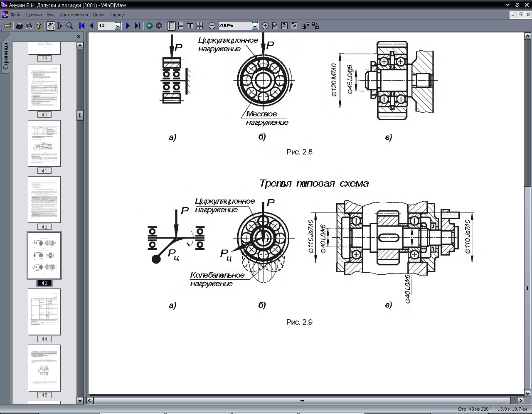Image resolution: width=532 pixels, height=414 pixels.
Task: Click the Open file folder icon
Action: click(x=7, y=26)
